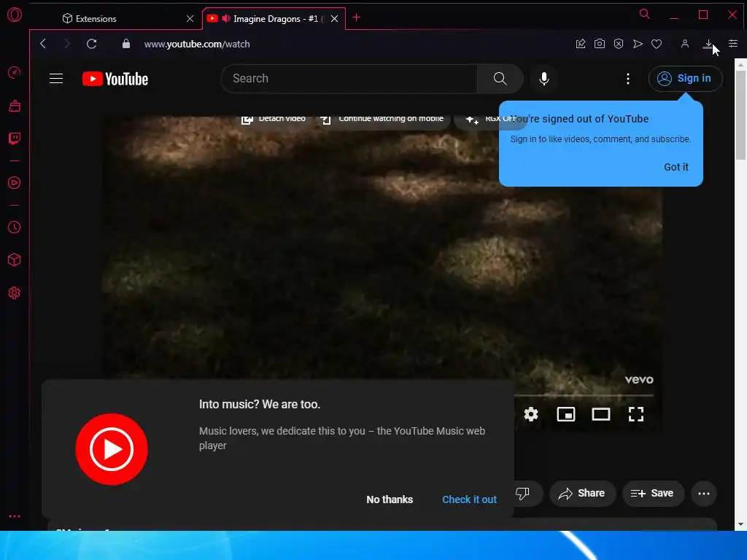747x560 pixels.
Task: Click the YouTube Music logo
Action: pos(112,449)
